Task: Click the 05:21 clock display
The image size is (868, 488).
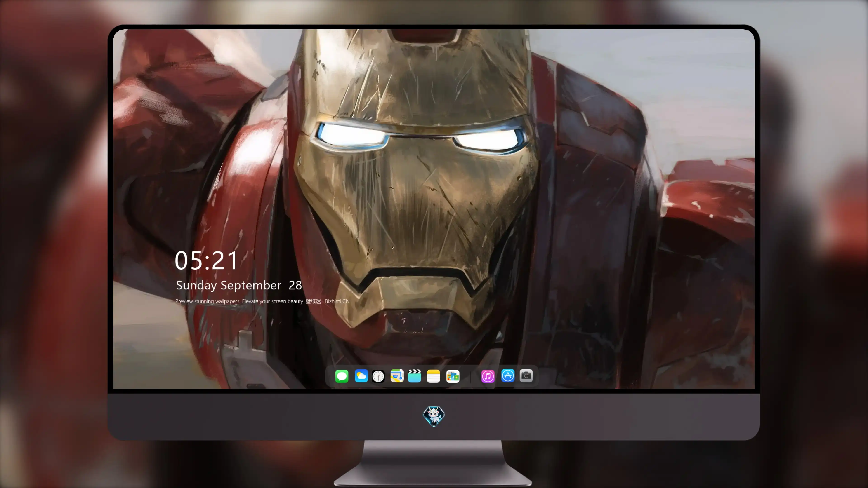Action: point(206,261)
